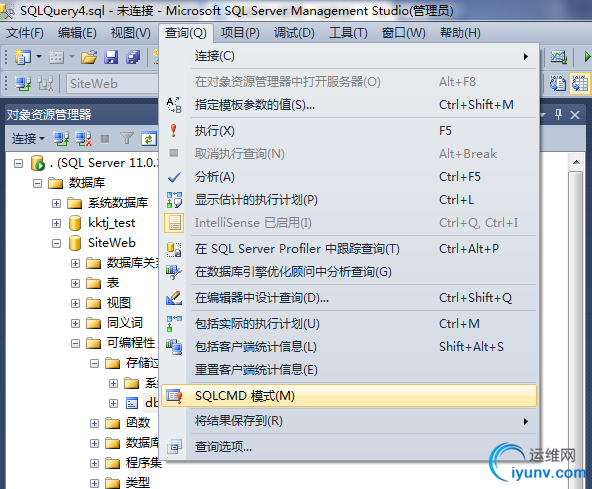Click the SQL Server Profiler trace icon
This screenshot has height=489, width=592.
[x=174, y=249]
